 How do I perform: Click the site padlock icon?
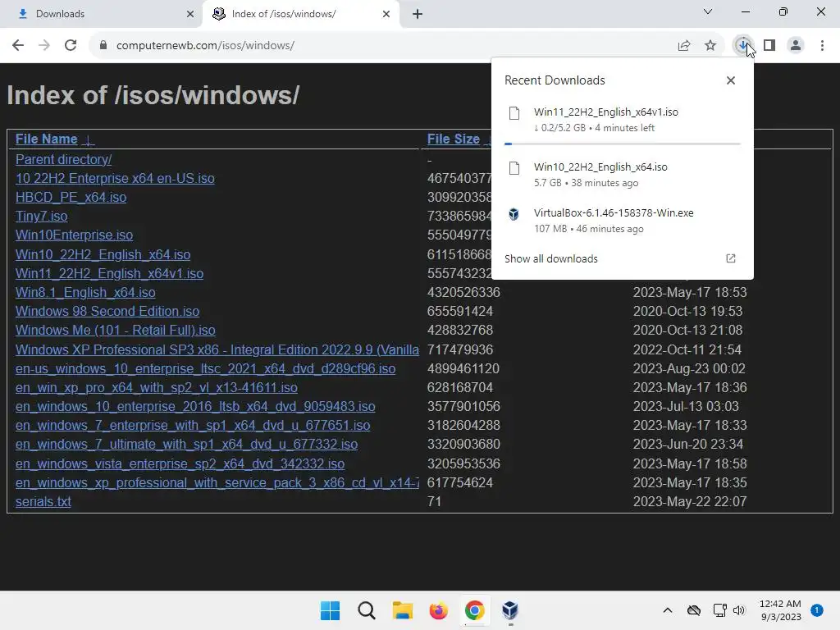103,46
